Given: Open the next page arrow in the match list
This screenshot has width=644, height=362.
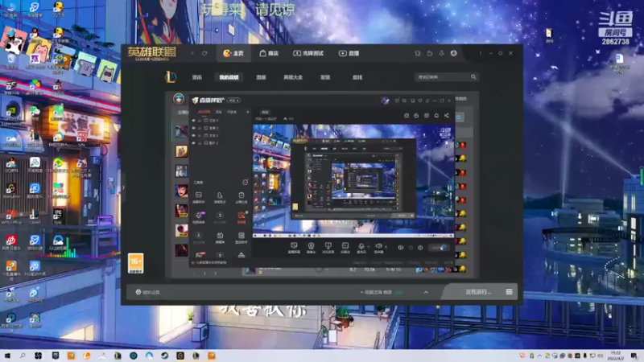Looking at the screenshot, I should tap(215, 274).
